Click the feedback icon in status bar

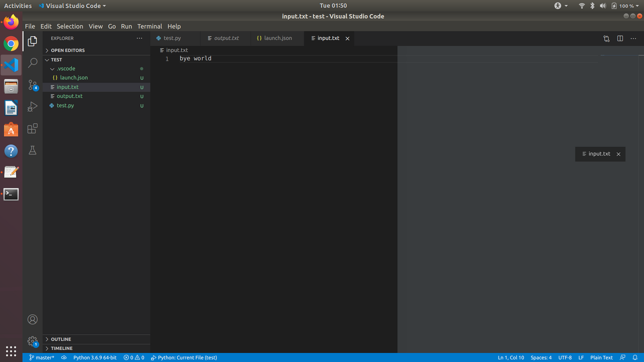coord(623,357)
